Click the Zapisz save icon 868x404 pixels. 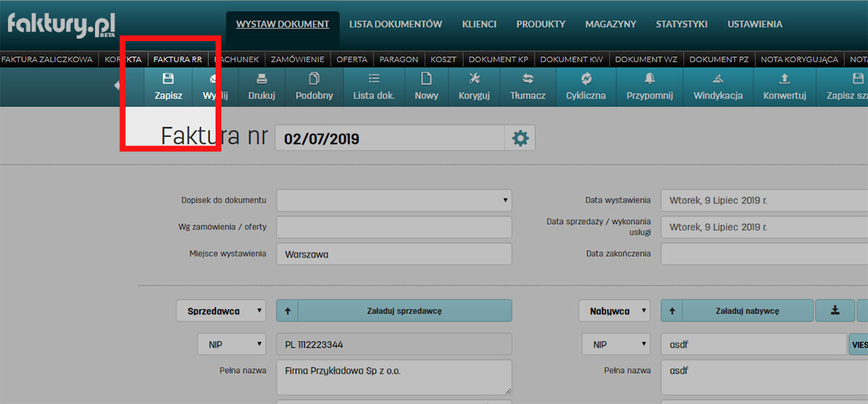click(x=168, y=79)
